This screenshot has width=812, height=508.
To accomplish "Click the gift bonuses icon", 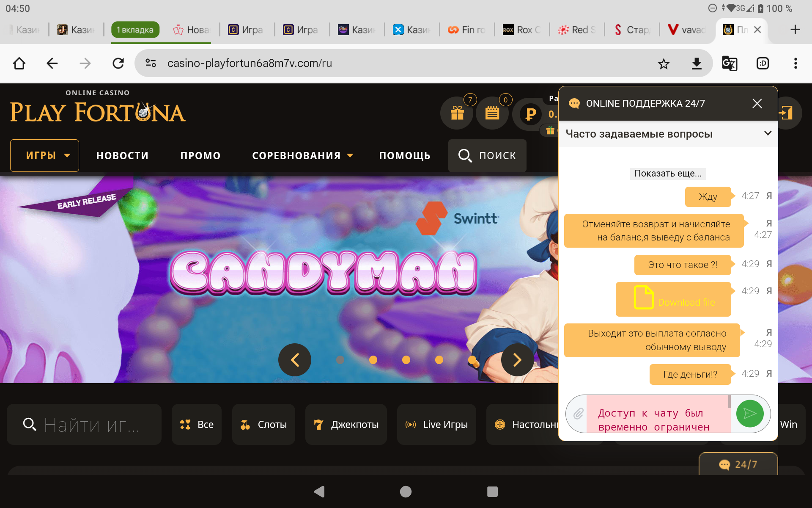I will coord(457,113).
